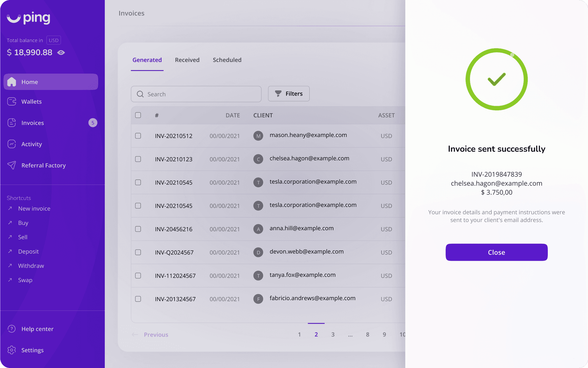Check the box for INV-Q2024567
The image size is (588, 368).
coord(138,252)
